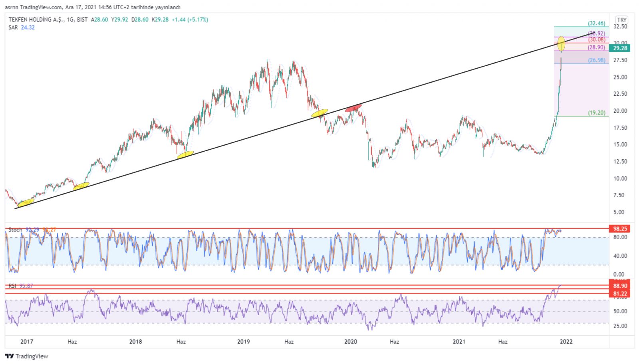Click the asrnn TradingView.com publication header
The image size is (639, 364).
(x=93, y=7)
